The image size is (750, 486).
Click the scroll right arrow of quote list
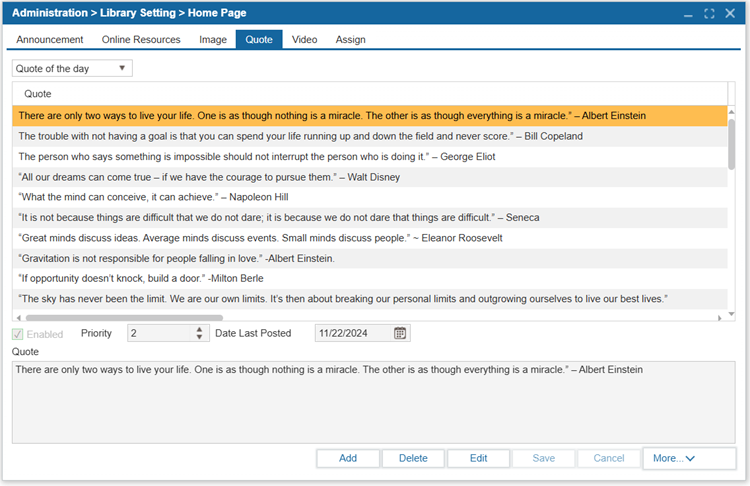(719, 318)
